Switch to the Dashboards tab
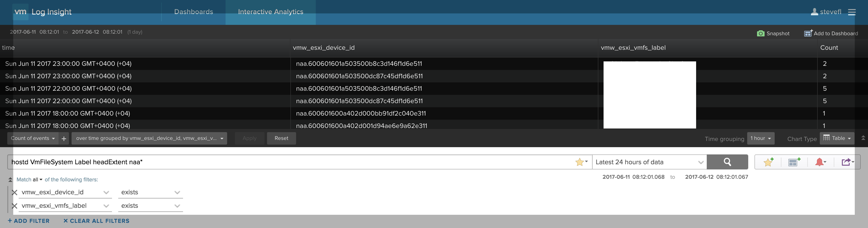The image size is (868, 228). click(193, 12)
